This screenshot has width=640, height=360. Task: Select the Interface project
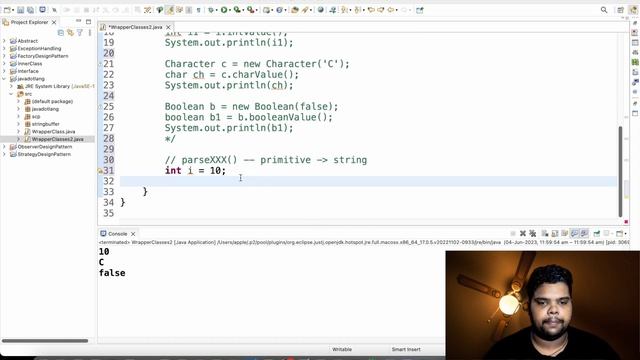coord(28,71)
